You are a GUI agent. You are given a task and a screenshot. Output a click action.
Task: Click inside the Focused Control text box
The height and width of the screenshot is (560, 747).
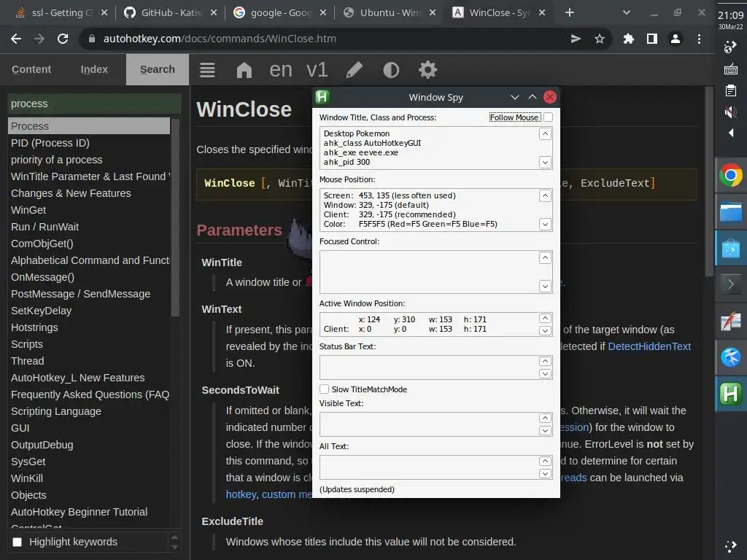coord(429,272)
